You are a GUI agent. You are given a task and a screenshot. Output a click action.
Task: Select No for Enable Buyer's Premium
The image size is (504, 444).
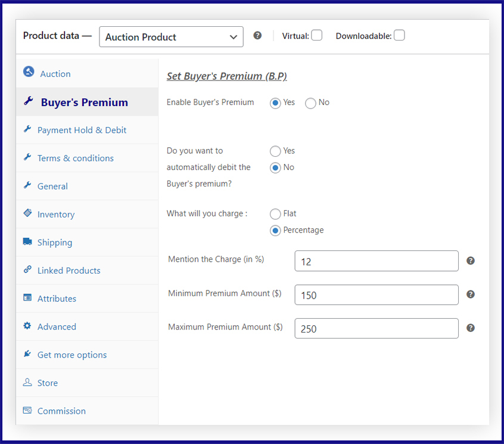coord(310,103)
